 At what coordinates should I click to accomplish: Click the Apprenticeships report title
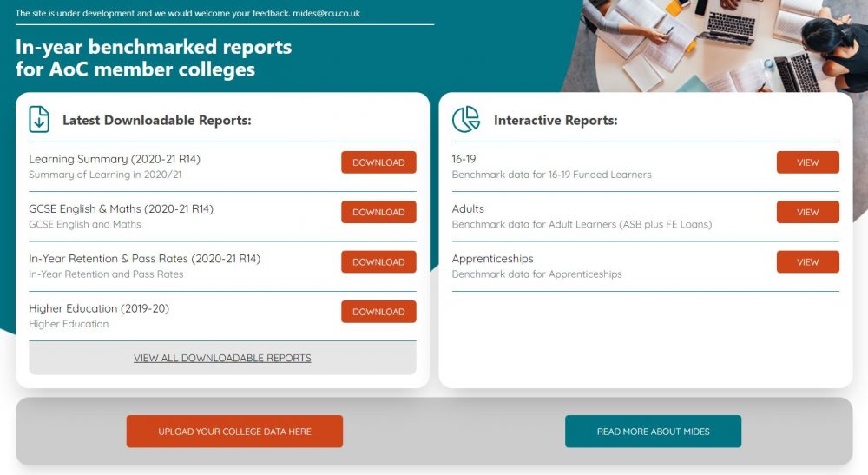coord(492,259)
